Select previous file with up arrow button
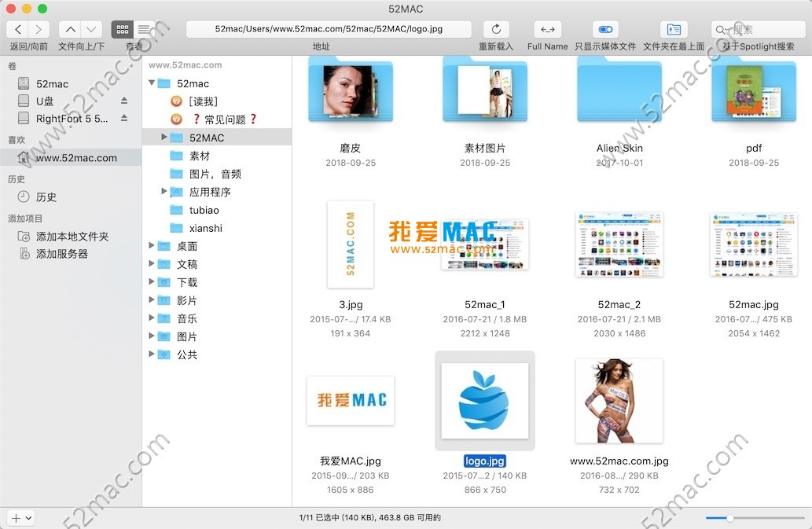This screenshot has height=529, width=812. point(71,30)
